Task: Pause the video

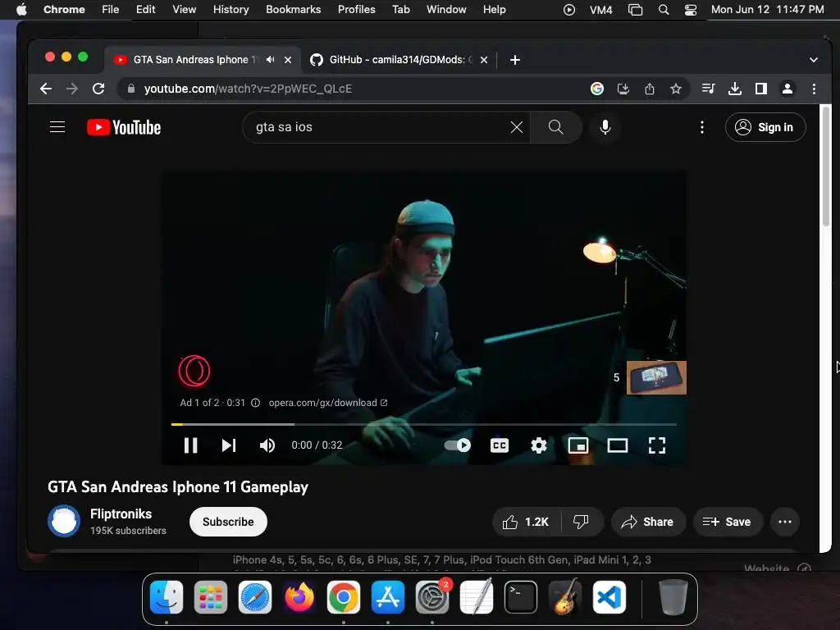Action: pos(190,445)
